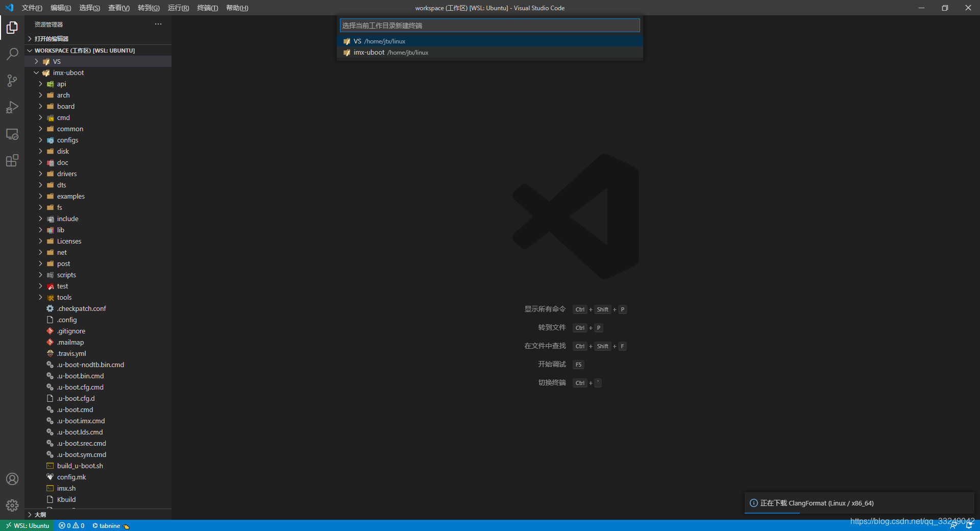Open the 编辑(E) menu

point(61,8)
